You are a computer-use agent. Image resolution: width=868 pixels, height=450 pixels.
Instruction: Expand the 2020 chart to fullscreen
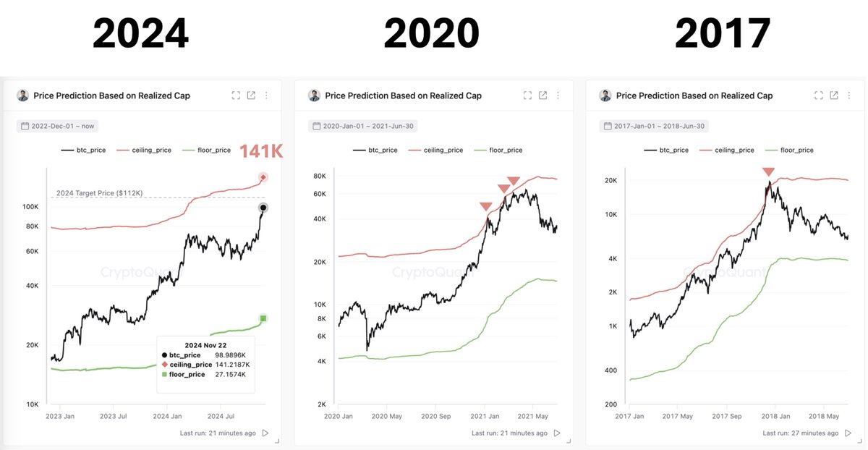(x=527, y=95)
